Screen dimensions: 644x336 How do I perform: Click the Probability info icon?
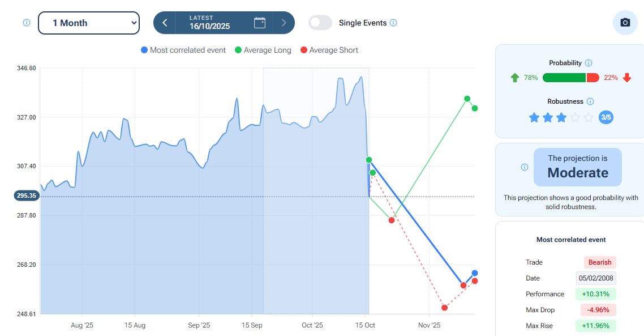[x=588, y=63]
